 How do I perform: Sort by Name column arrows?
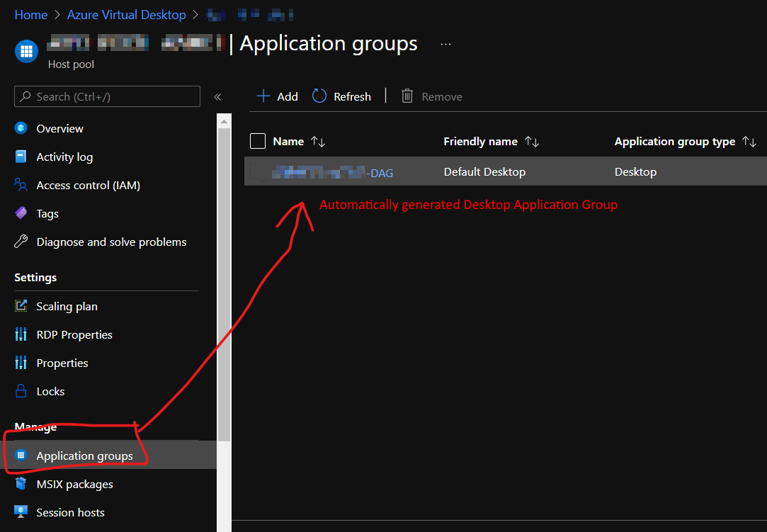318,142
